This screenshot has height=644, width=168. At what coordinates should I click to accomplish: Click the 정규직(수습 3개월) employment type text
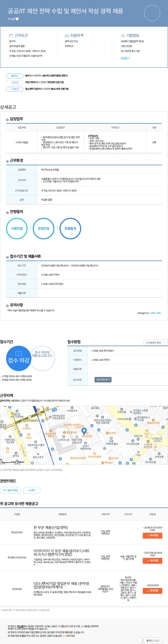click(50, 170)
